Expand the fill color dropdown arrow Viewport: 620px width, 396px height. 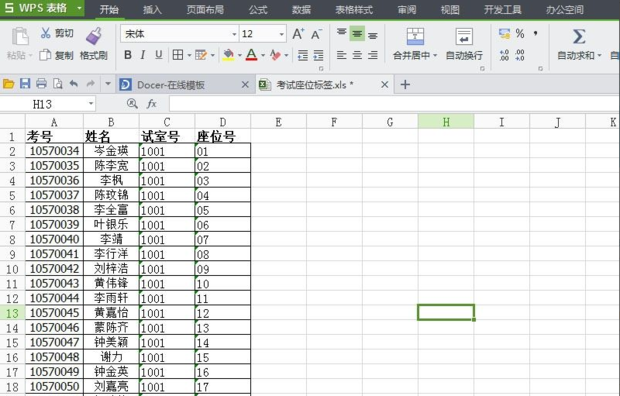[239, 55]
